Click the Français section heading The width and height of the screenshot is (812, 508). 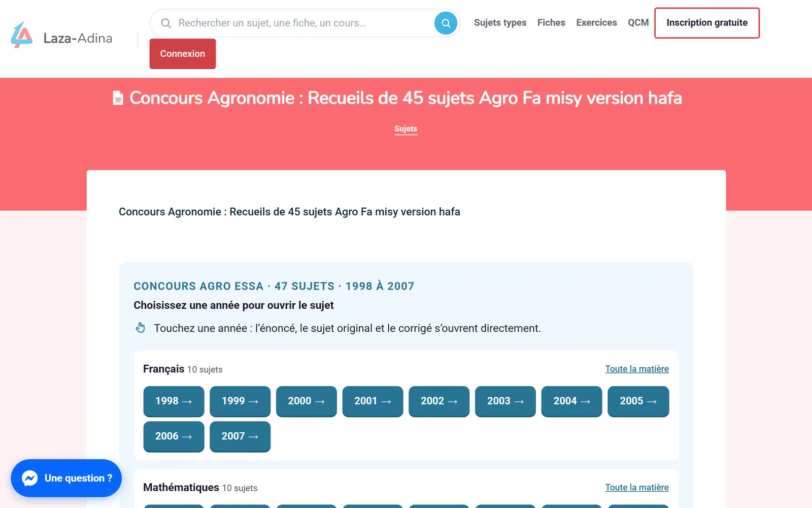[163, 369]
